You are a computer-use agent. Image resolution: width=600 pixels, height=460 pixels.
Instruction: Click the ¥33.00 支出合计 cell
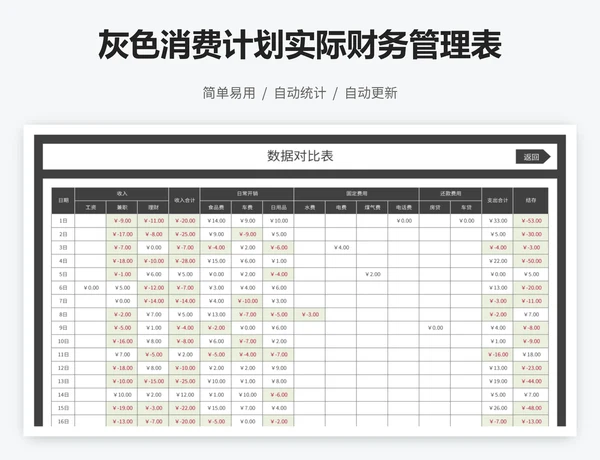[x=497, y=221]
